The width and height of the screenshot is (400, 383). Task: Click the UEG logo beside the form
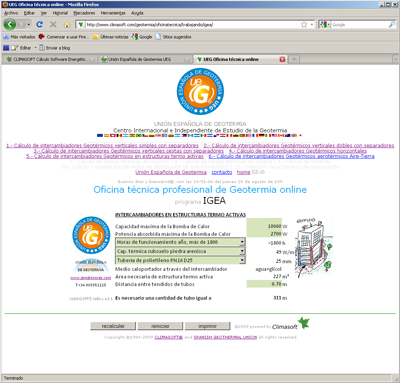91,235
